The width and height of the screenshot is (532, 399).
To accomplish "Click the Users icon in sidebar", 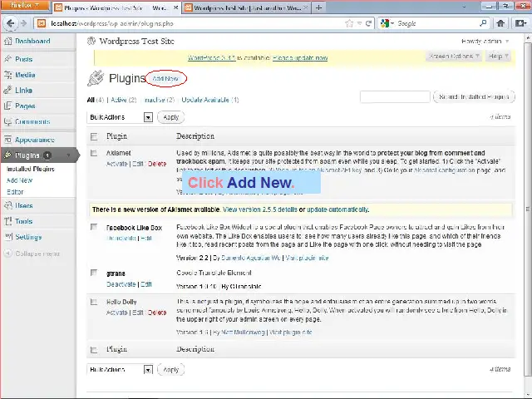I will coord(7,205).
